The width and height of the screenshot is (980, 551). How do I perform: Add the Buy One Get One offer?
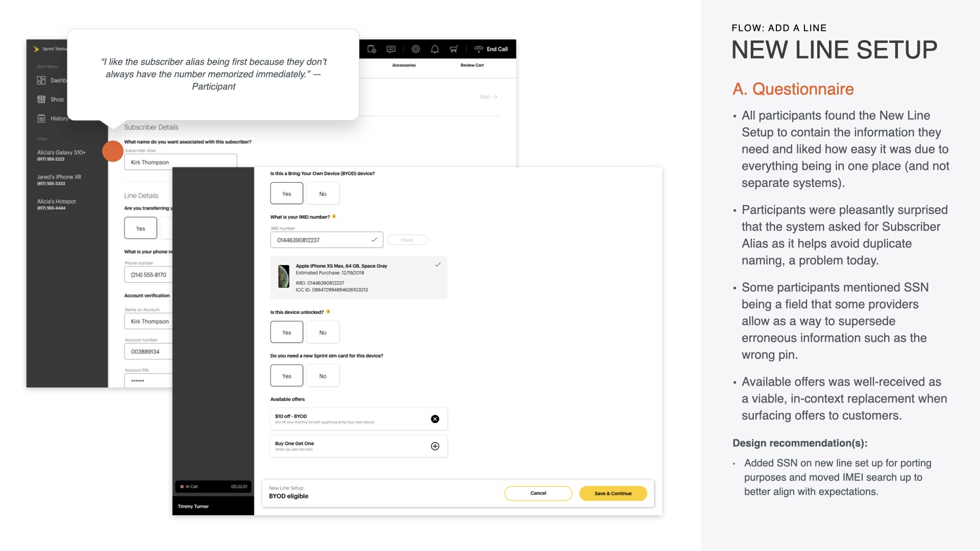(x=435, y=446)
